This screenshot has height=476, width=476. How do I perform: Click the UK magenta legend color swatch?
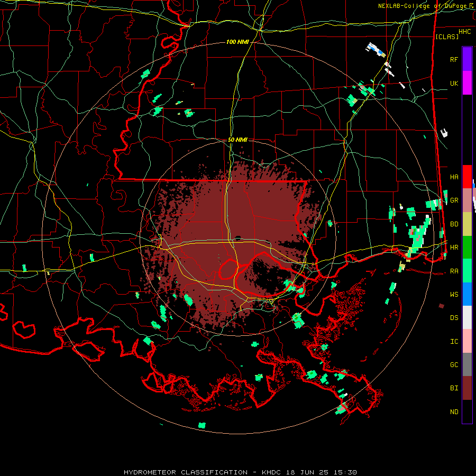(467, 83)
